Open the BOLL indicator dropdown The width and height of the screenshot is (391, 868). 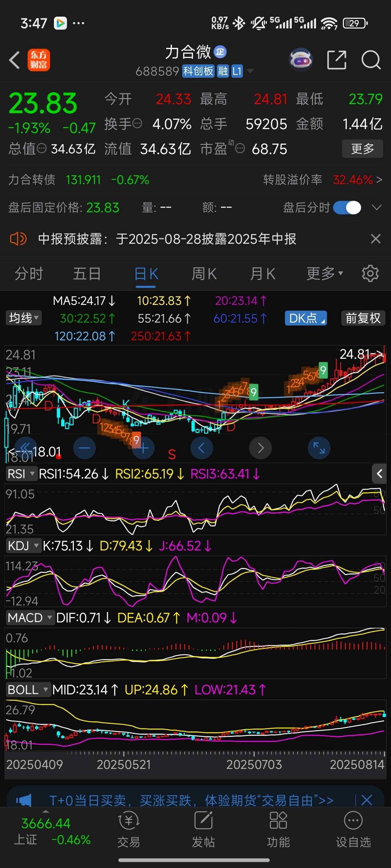click(x=28, y=690)
